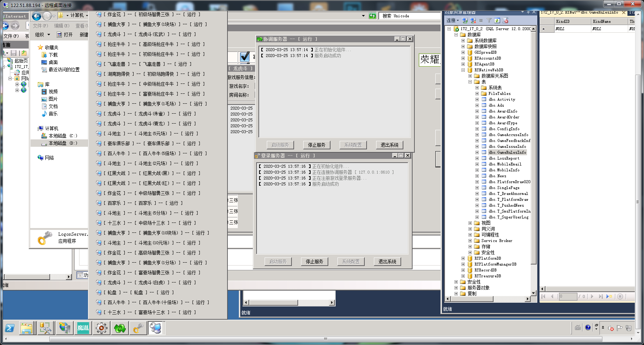Expand the RYAccountsDB database node
The image size is (644, 345).
click(463, 58)
